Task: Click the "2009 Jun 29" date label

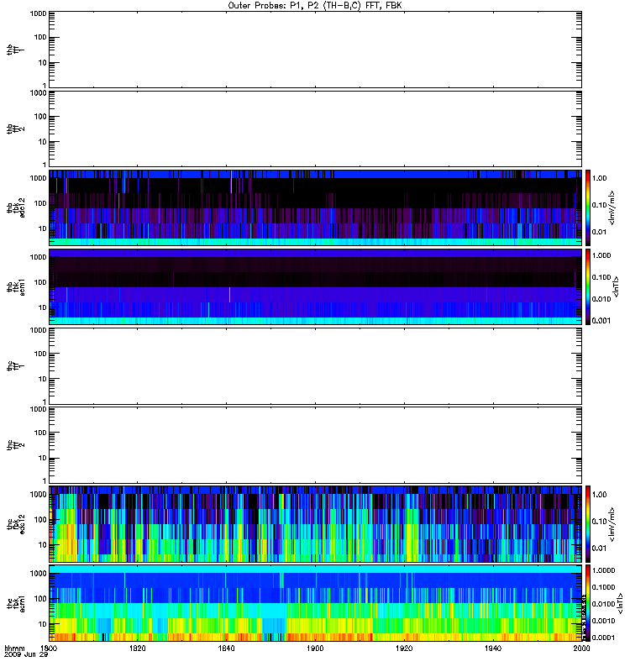Action: tap(26, 655)
